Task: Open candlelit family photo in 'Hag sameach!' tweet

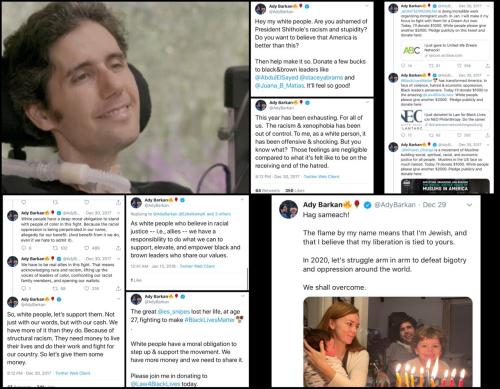Action: pyautogui.click(x=388, y=342)
